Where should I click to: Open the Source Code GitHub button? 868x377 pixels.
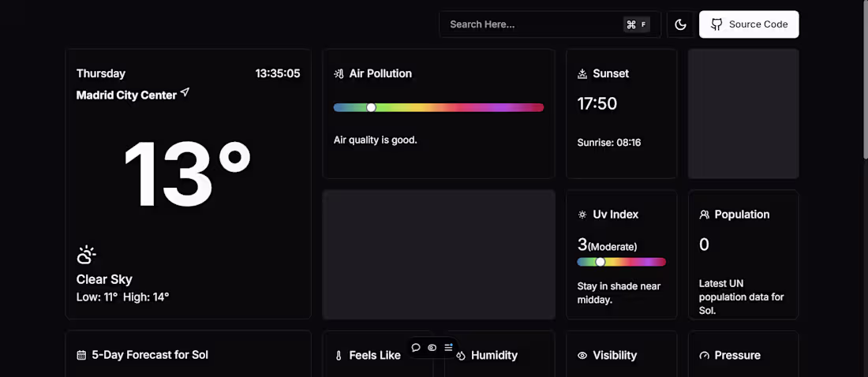749,24
